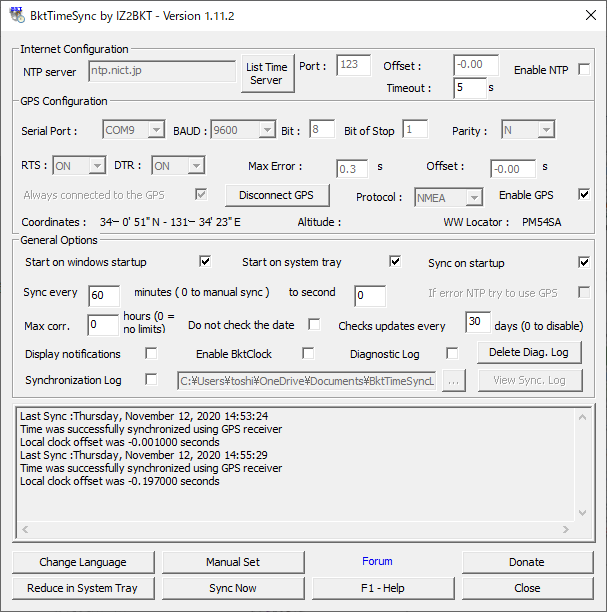The width and height of the screenshot is (607, 612).
Task: Enable Synchronization Log checkbox
Action: tap(151, 379)
